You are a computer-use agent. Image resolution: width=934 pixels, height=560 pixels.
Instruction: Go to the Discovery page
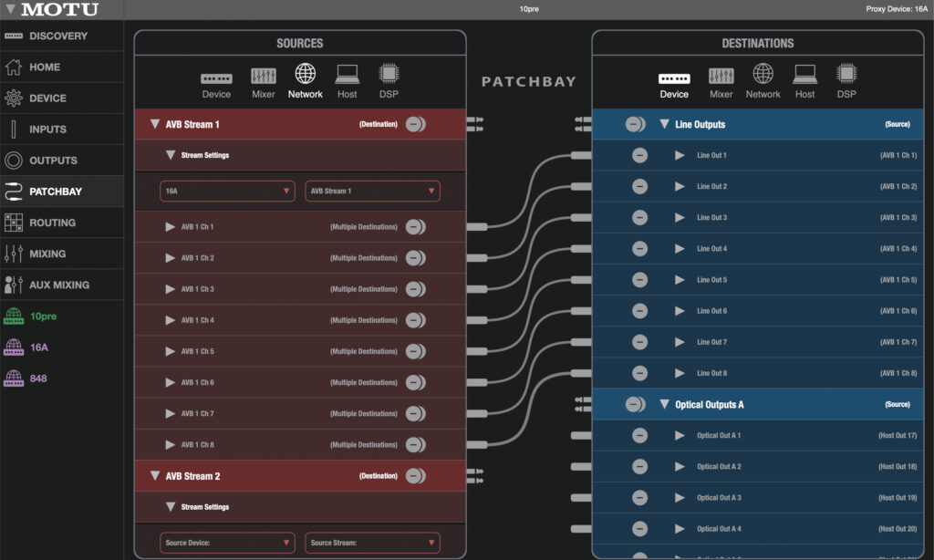(57, 36)
